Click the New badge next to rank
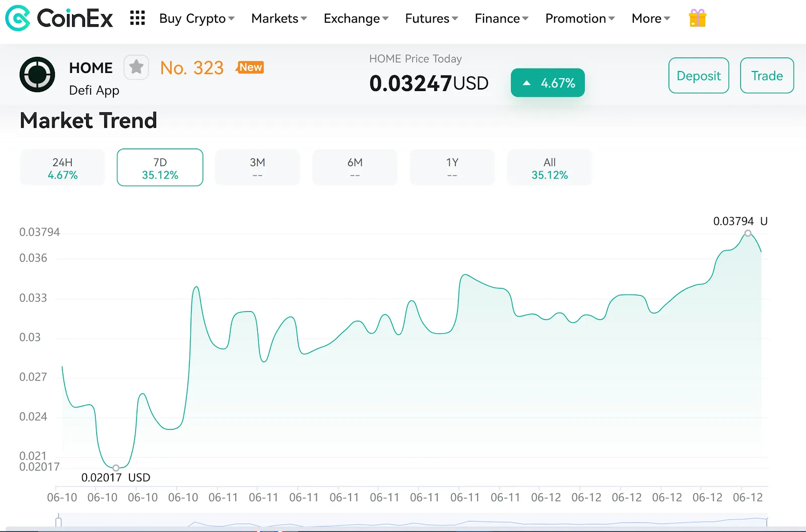 click(250, 67)
